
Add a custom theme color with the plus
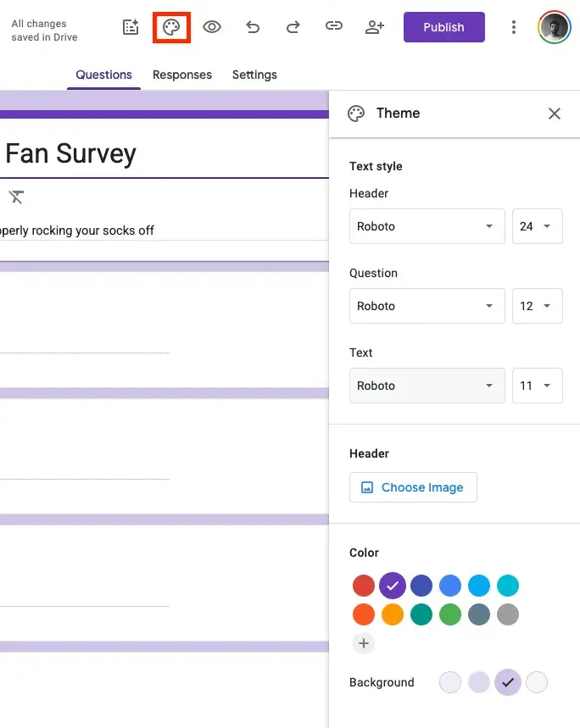point(364,643)
